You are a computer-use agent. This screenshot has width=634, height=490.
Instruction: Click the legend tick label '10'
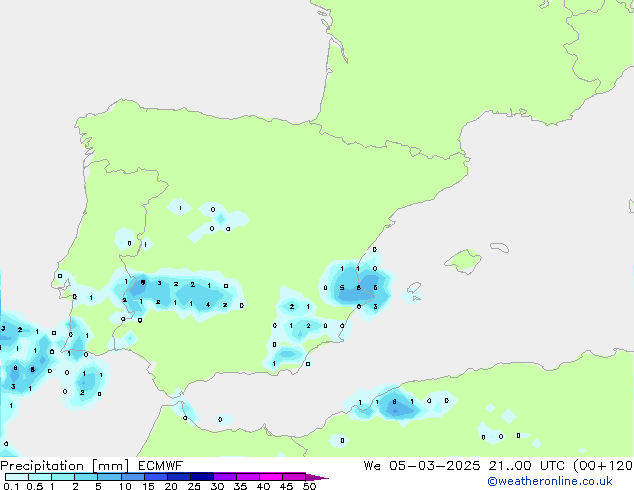125,486
